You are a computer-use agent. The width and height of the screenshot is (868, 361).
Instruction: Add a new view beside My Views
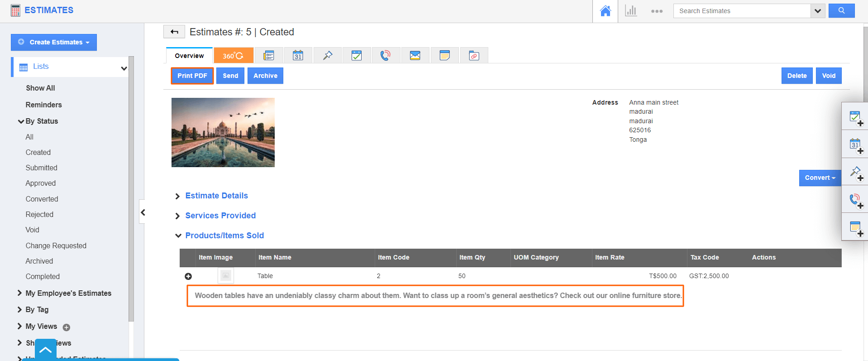pos(67,327)
